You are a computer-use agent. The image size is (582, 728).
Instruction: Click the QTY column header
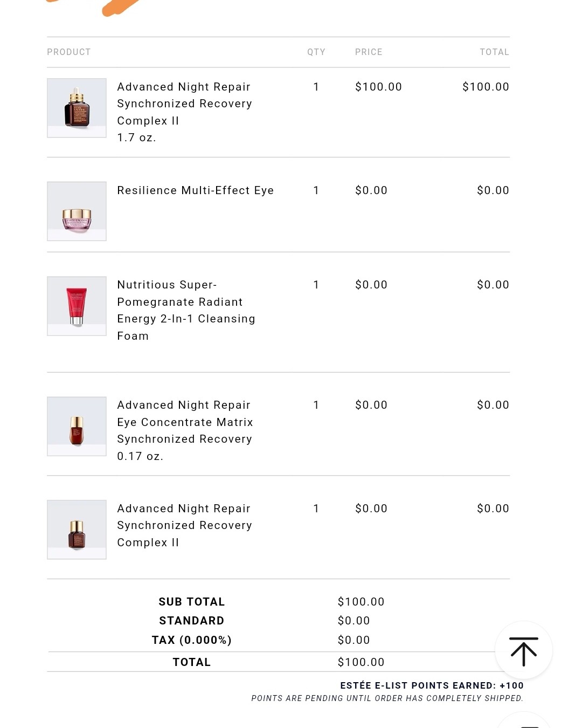pos(316,52)
